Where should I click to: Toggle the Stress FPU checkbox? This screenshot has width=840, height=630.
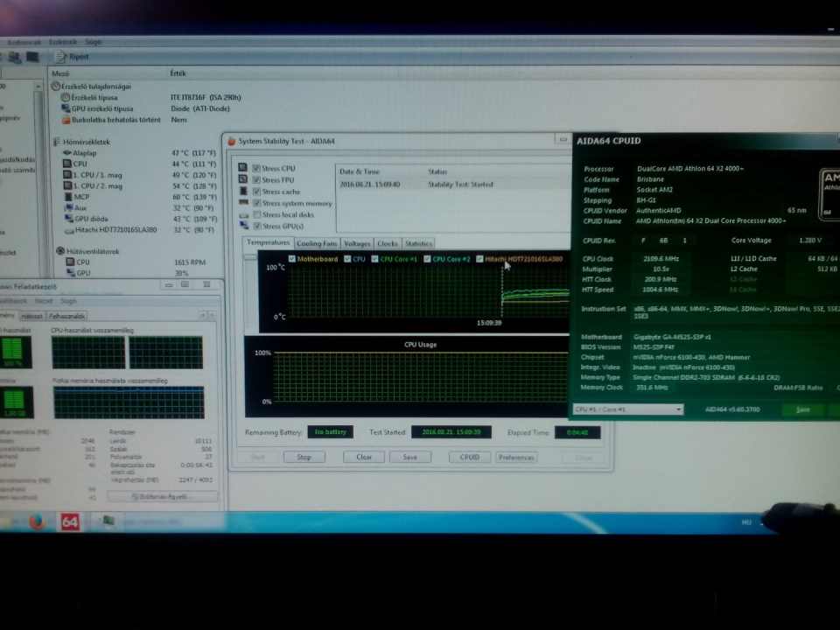point(256,180)
